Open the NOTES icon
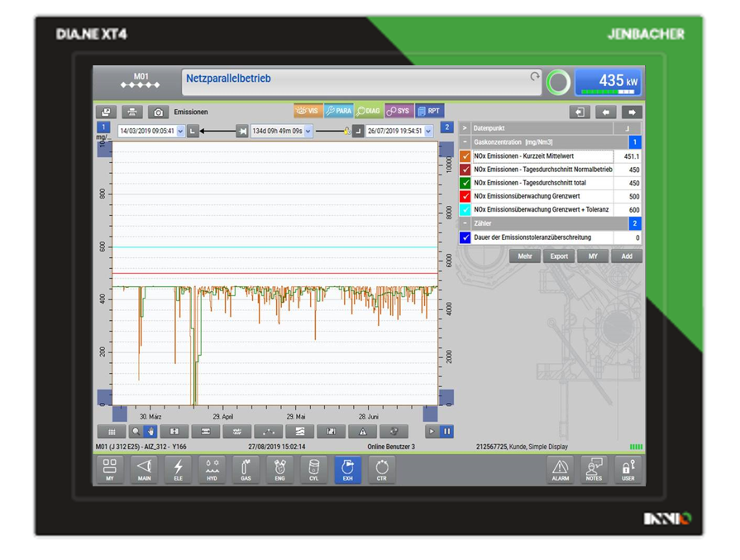The image size is (740, 560). (594, 469)
